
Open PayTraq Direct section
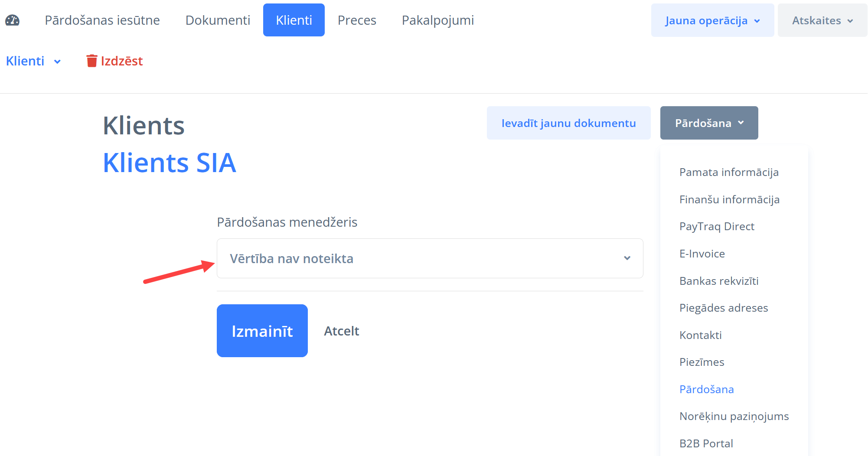click(717, 227)
